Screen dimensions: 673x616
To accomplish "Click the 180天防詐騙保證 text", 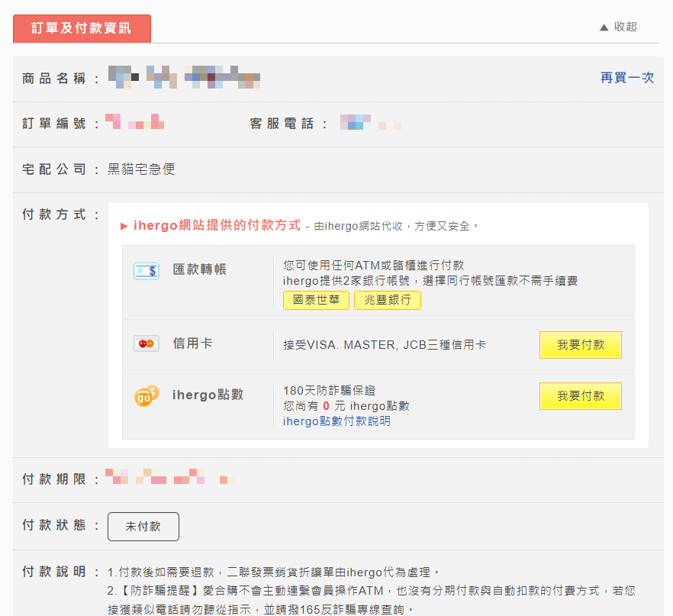I will coord(330,391).
